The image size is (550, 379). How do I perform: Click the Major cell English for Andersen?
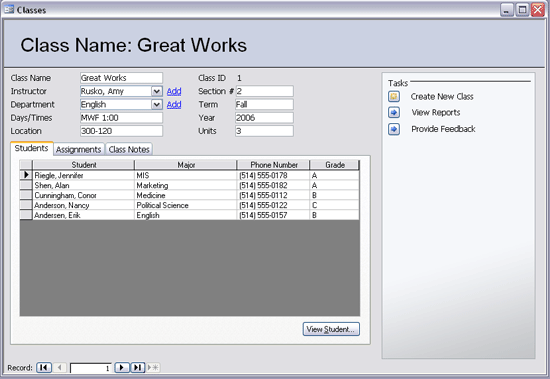[186, 215]
